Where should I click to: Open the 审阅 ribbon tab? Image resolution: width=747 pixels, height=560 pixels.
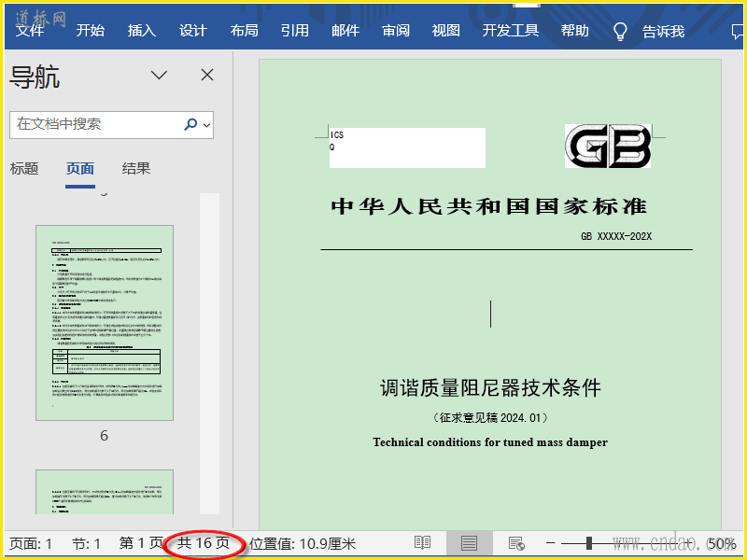point(396,31)
